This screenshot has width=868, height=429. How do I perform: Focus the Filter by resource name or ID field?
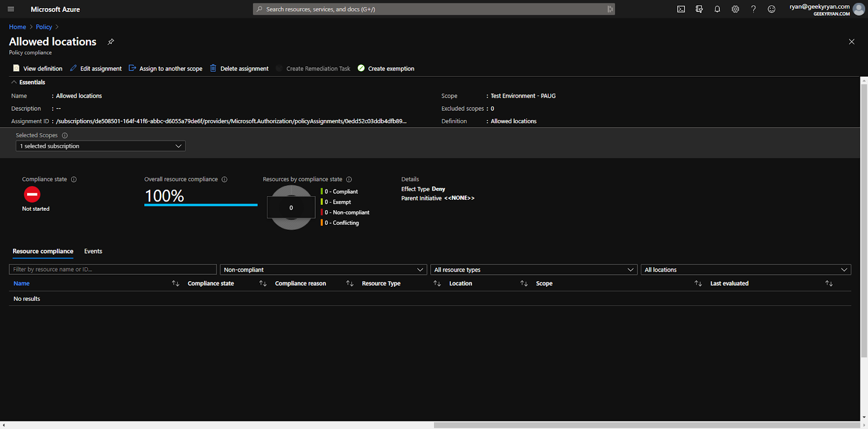click(x=113, y=269)
